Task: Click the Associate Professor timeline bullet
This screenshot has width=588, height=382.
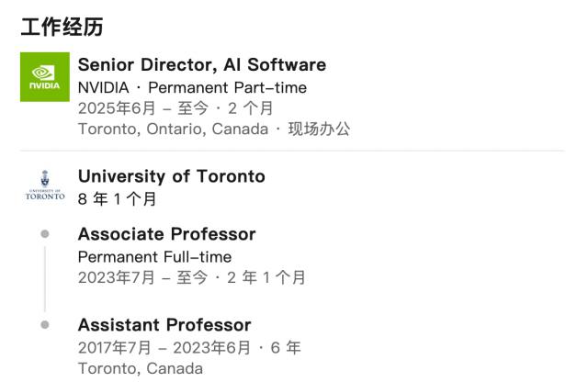Action: click(44, 234)
